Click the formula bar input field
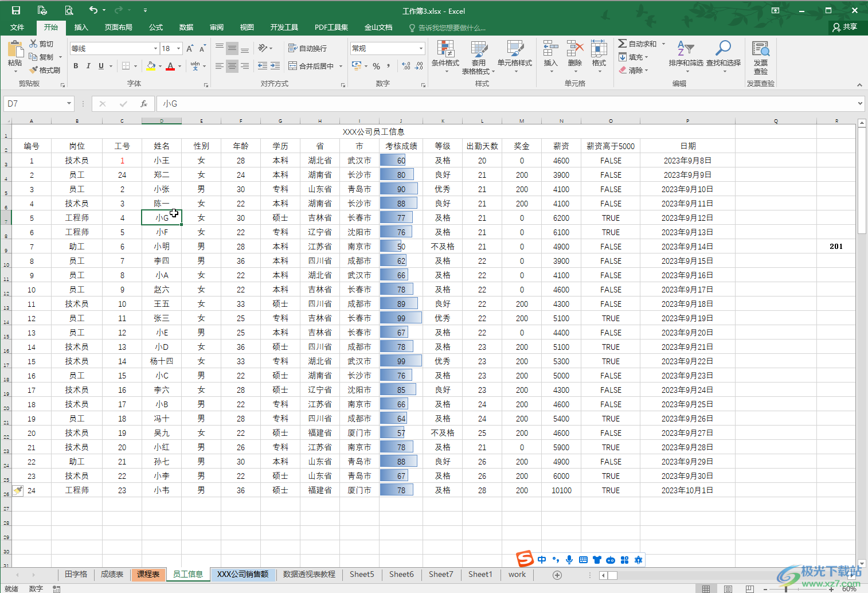Screen dimensions: 868x593 [507, 104]
